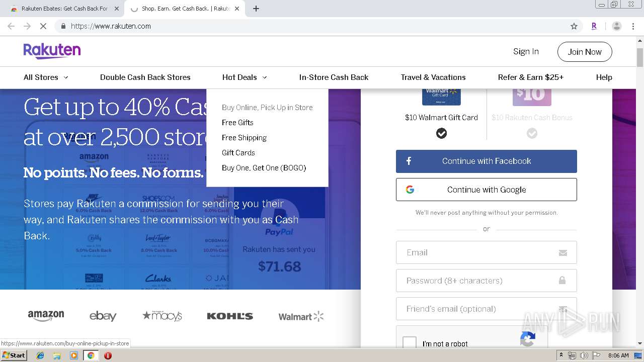
Task: Click the ebay store logo
Action: point(103,316)
